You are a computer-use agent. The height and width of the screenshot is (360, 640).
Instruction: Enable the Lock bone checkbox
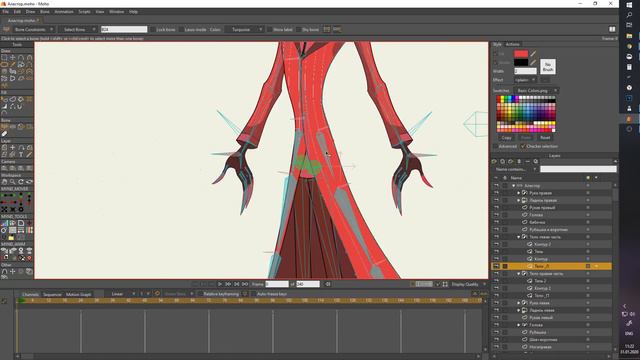[x=153, y=29]
